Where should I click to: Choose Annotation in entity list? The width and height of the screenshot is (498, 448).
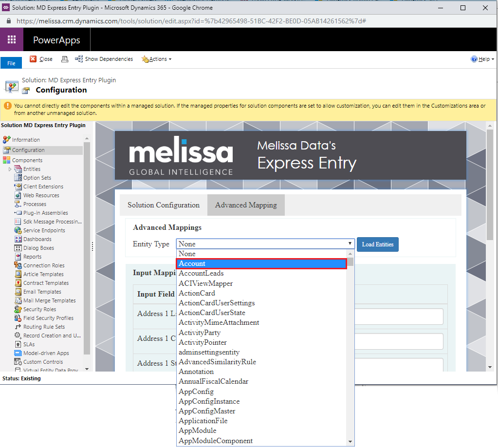pos(261,372)
